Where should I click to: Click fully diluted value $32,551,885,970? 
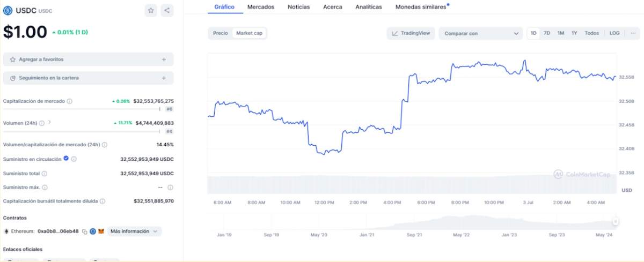click(x=153, y=201)
